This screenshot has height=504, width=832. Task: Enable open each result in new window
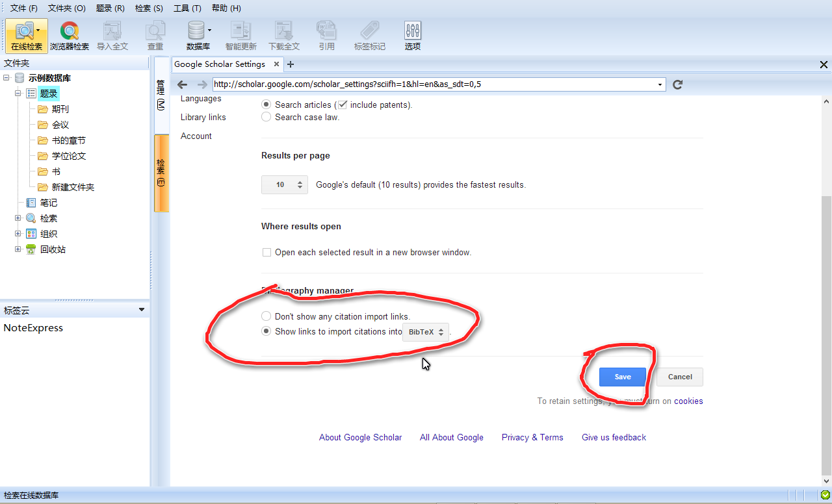click(266, 252)
